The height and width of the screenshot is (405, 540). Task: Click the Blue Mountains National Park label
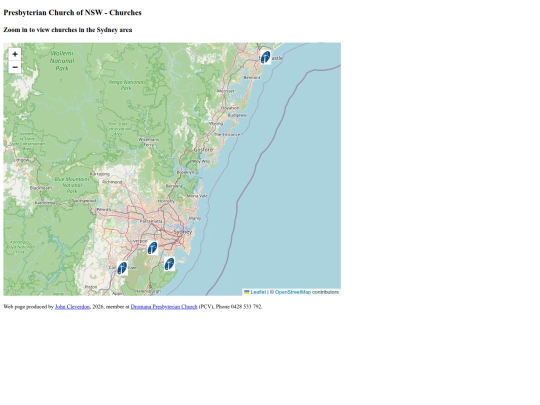point(72,185)
